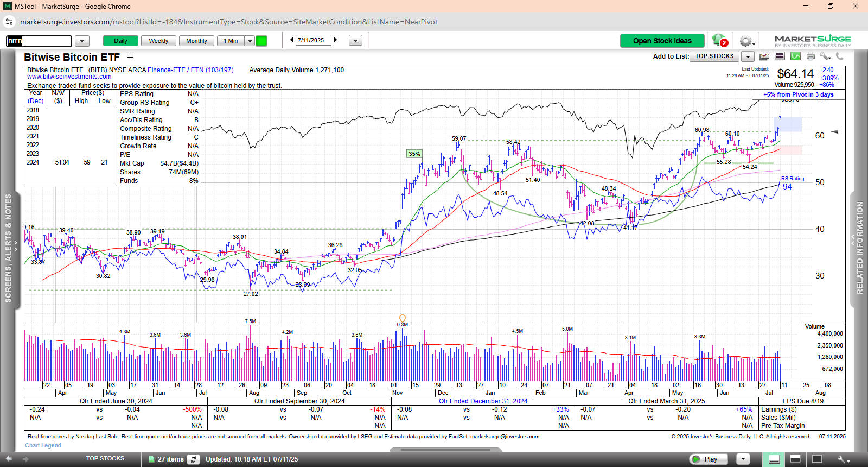Viewport: 868px width, 467px height.
Task: Open the date picker dropdown
Action: click(x=355, y=41)
